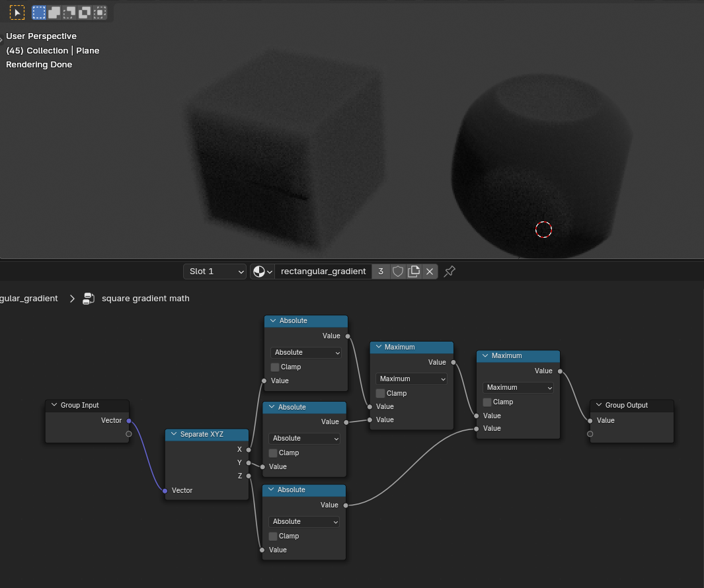Click the new material duplicate icon
Viewport: 704px width, 588px height.
[x=414, y=272]
